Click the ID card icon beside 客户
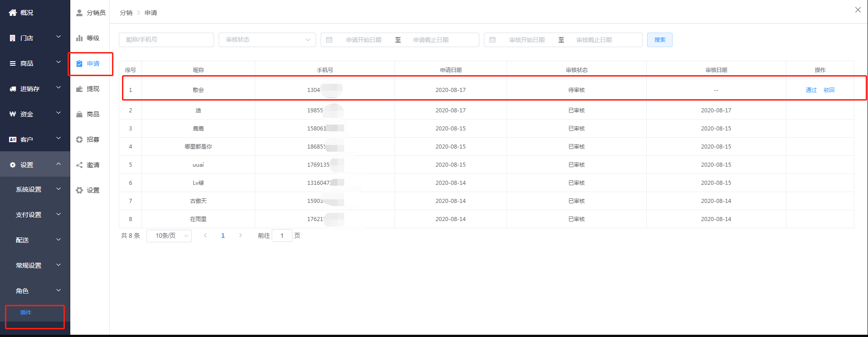 pos(13,140)
